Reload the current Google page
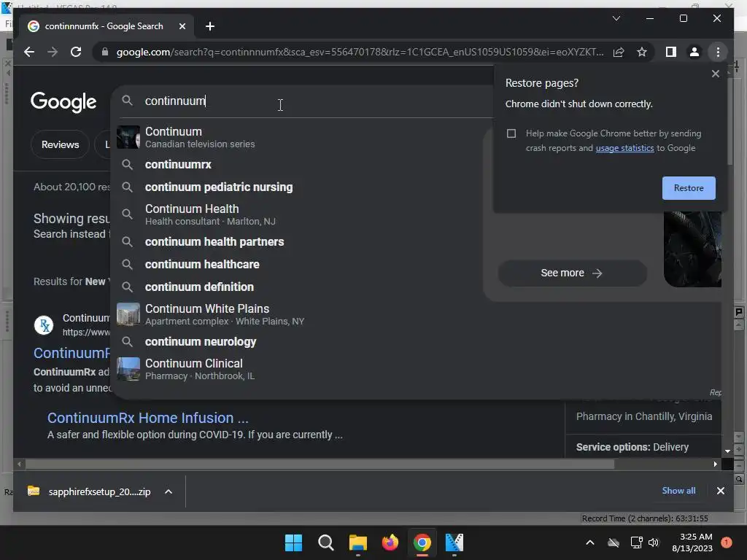Screen dimensions: 747x560 [x=76, y=52]
